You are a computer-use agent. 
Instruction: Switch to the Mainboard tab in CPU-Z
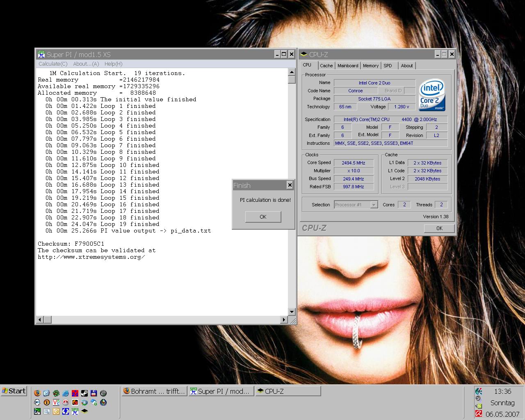[x=348, y=66]
